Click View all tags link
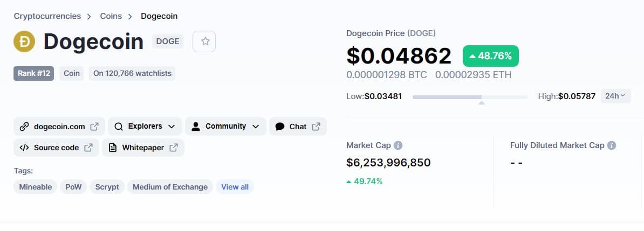The image size is (644, 231). [x=235, y=187]
